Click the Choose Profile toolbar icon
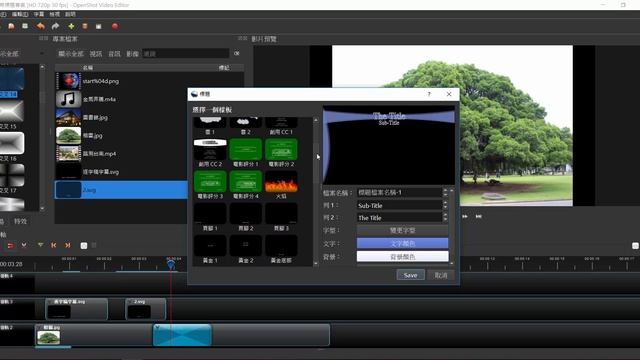The image size is (640, 360). pos(85,26)
